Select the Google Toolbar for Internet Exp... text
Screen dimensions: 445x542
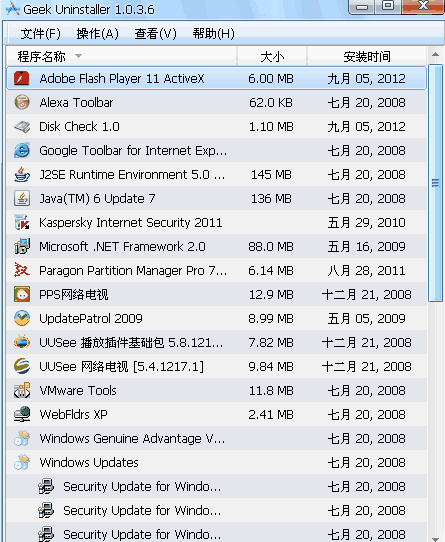133,150
